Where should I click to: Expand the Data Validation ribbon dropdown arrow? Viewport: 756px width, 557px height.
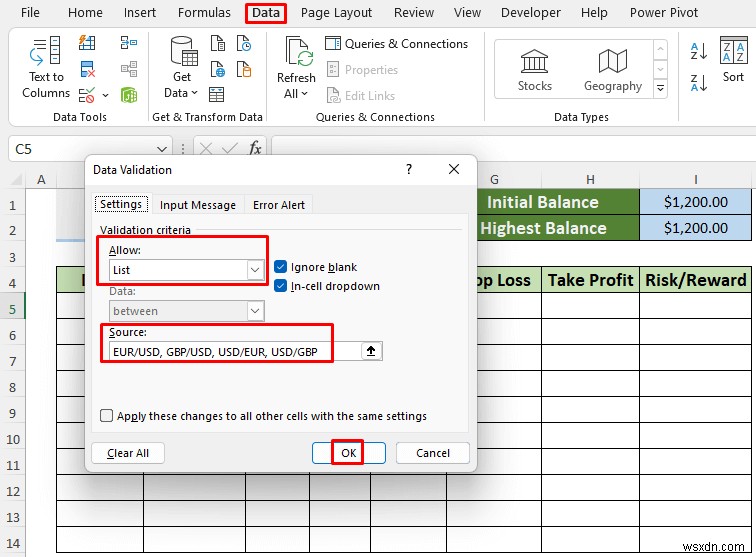(x=105, y=95)
